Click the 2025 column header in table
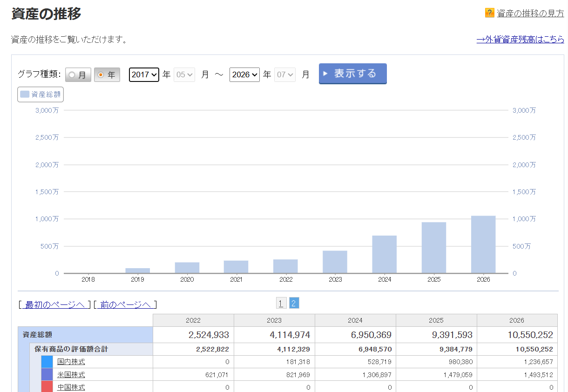Viewport: 568px width, 392px height. coord(436,320)
